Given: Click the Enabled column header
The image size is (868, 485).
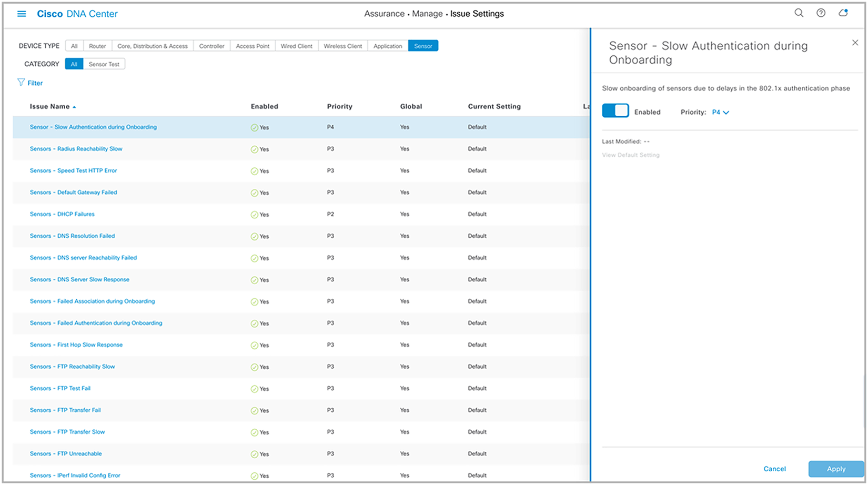Looking at the screenshot, I should [x=264, y=106].
